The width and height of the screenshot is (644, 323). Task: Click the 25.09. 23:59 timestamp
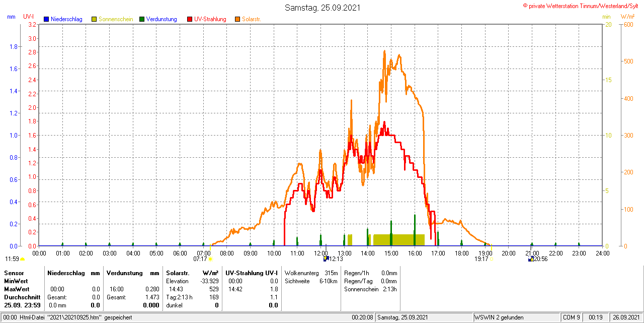[x=22, y=305]
